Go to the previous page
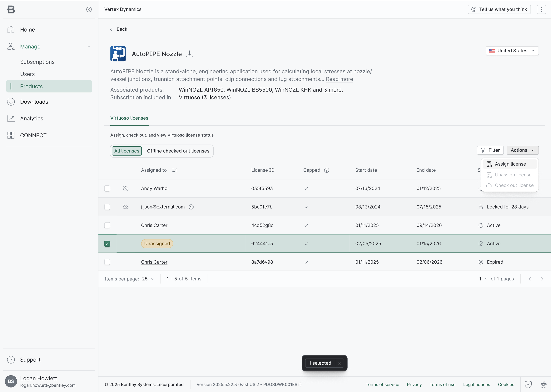 (530, 279)
